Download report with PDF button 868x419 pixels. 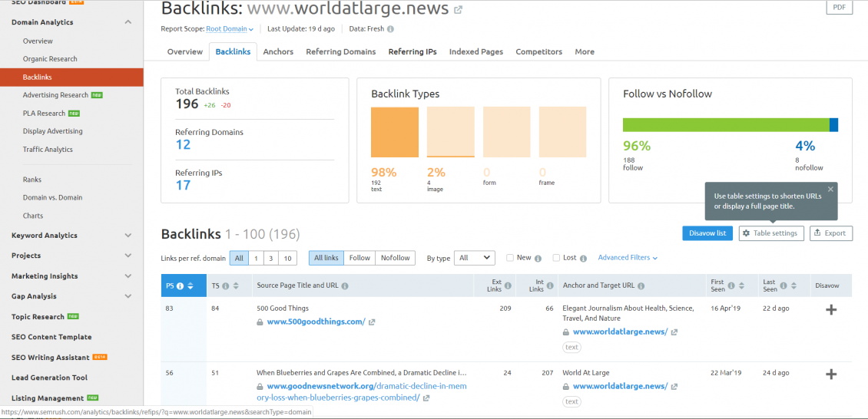pos(840,8)
